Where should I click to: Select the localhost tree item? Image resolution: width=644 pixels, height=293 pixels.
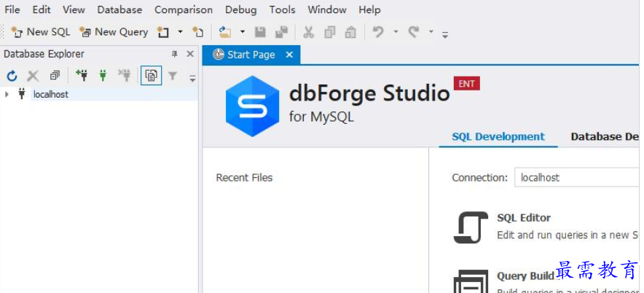point(51,95)
